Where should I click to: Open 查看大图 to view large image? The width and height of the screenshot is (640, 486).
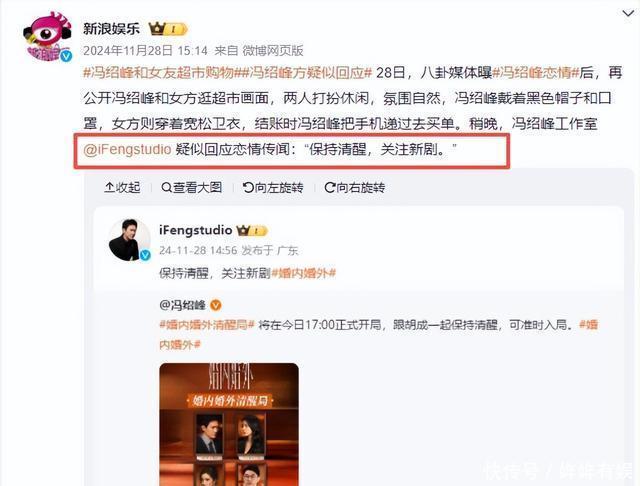tap(191, 188)
